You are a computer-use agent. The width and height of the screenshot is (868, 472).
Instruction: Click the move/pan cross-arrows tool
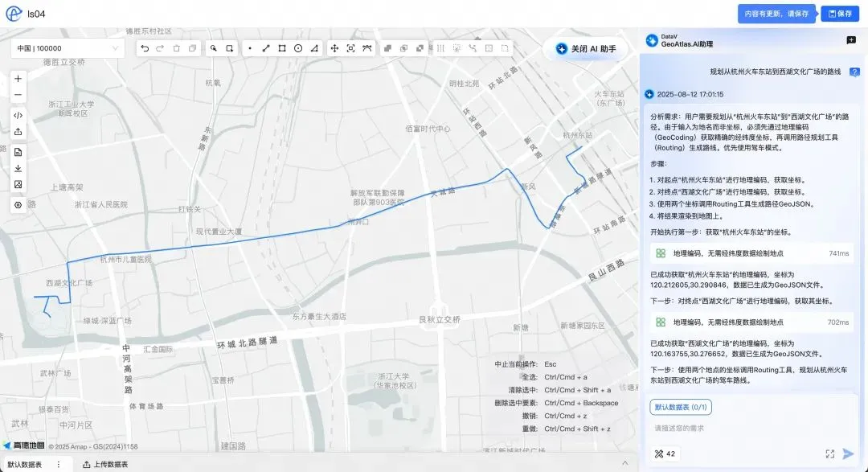pos(334,49)
